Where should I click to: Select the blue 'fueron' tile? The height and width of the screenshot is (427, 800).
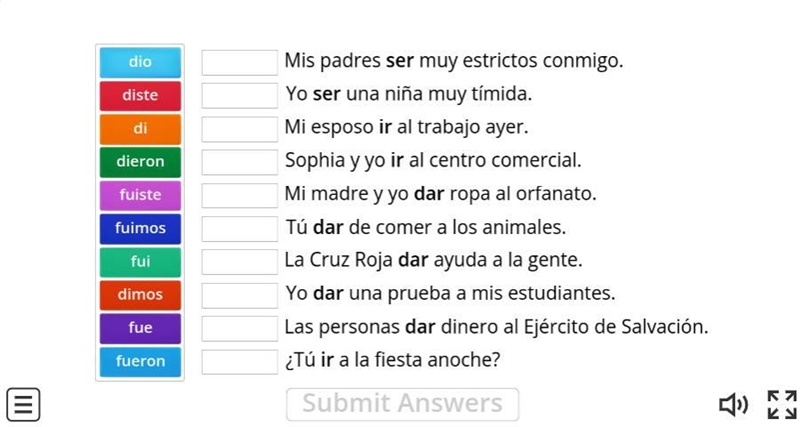[x=140, y=362]
